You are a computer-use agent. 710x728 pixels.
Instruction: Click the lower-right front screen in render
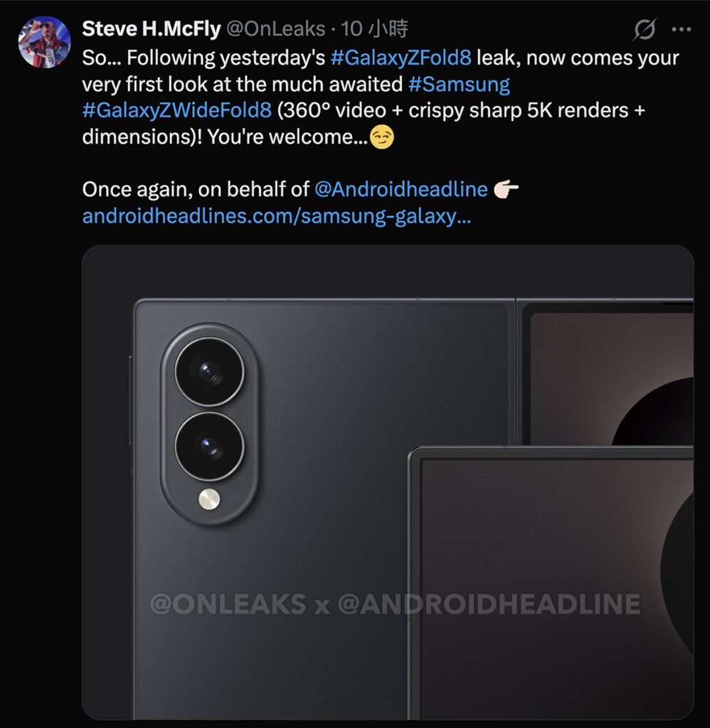555,569
